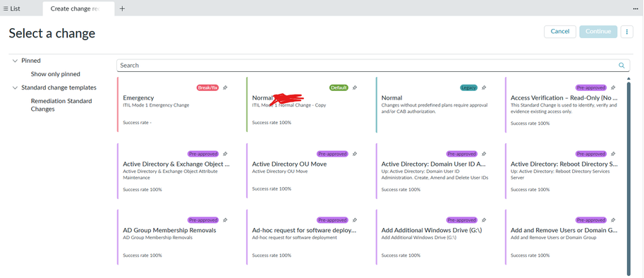
Task: Click the Break/fix badge on Emergency
Action: click(x=208, y=87)
